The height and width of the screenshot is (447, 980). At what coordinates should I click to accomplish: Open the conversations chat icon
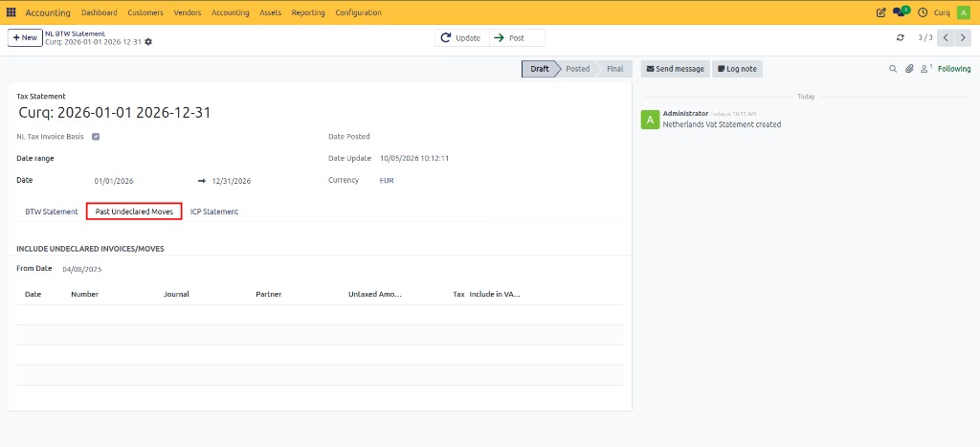[x=901, y=11]
